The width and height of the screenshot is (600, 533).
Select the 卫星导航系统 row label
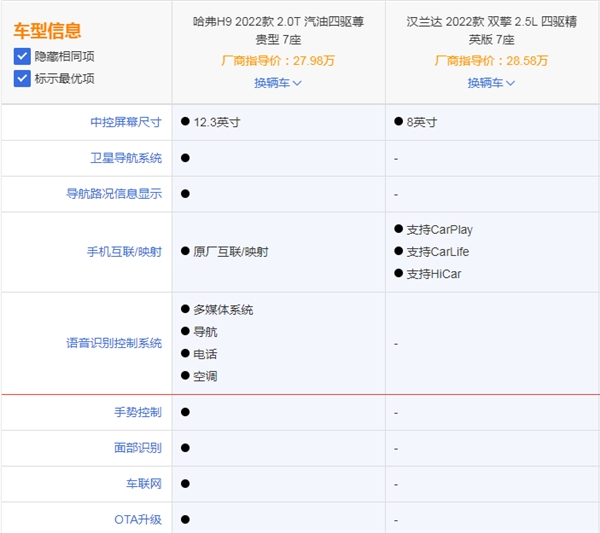coord(125,158)
